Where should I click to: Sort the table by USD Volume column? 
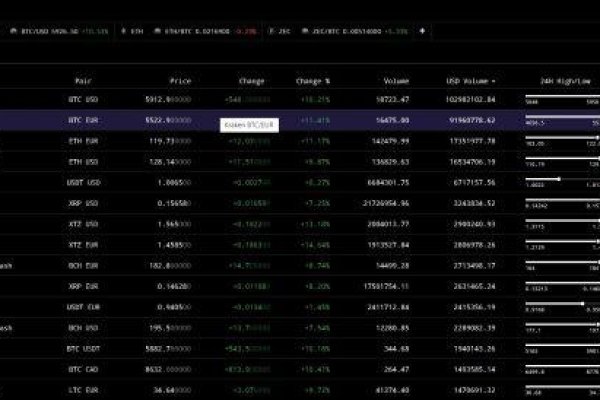470,80
